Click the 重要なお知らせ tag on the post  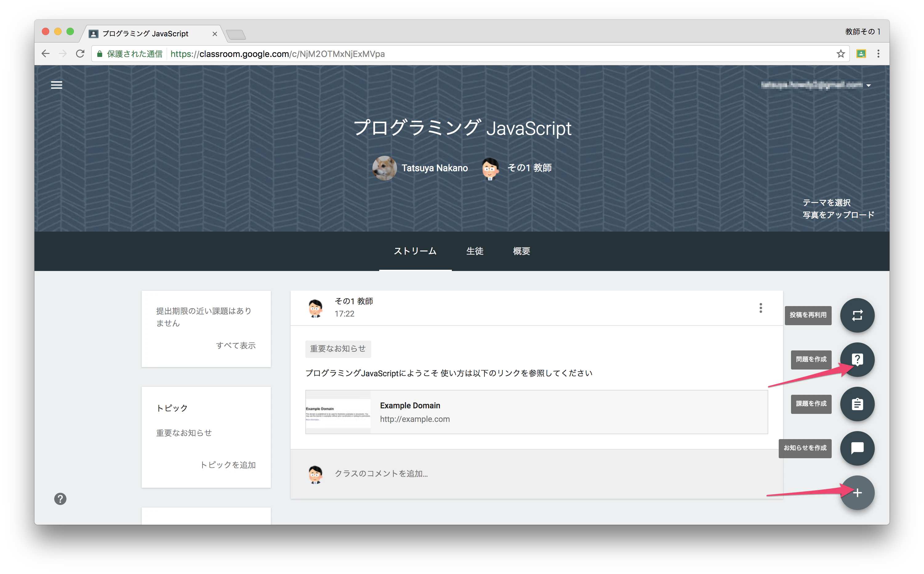338,349
